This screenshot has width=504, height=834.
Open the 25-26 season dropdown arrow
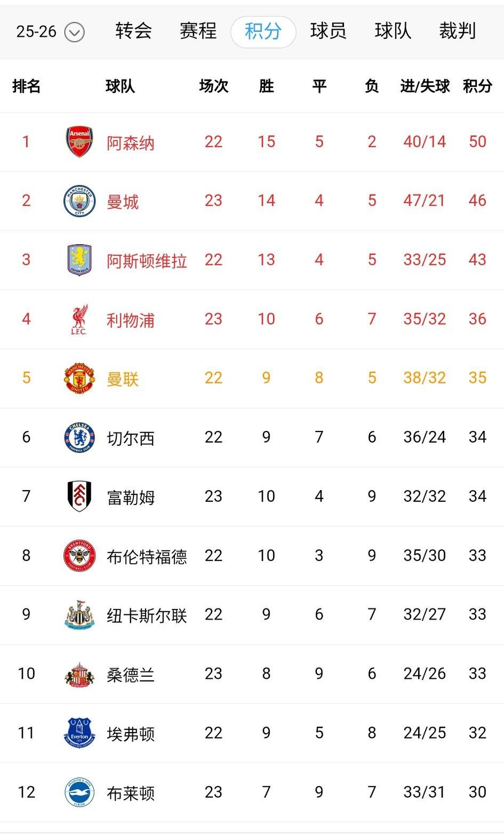pos(74,33)
